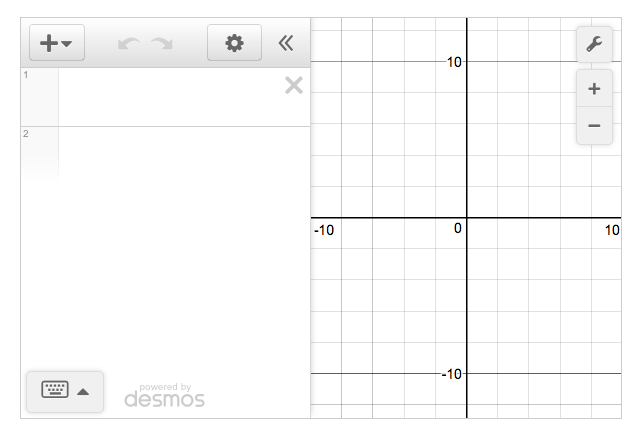Click the powered by Desmos logo
Viewport: 640px width, 438px height.
point(164,395)
